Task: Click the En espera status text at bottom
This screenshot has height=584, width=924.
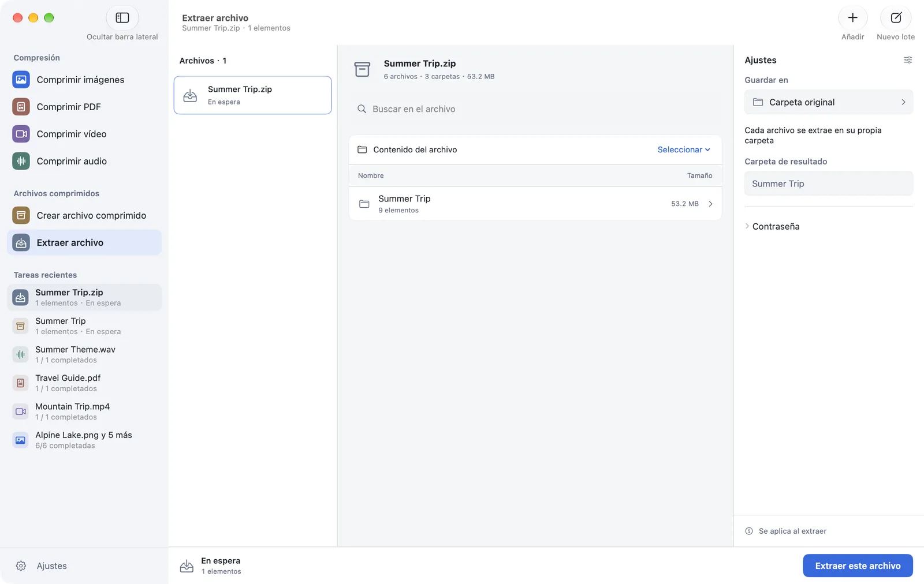Action: click(x=221, y=561)
